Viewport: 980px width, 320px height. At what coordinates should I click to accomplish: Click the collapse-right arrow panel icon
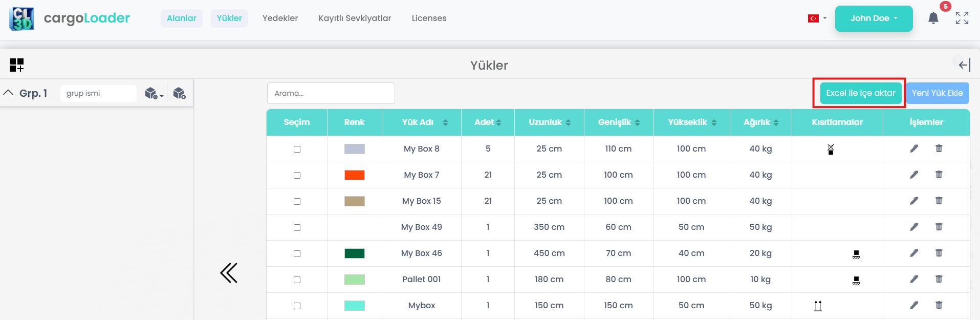pos(964,65)
